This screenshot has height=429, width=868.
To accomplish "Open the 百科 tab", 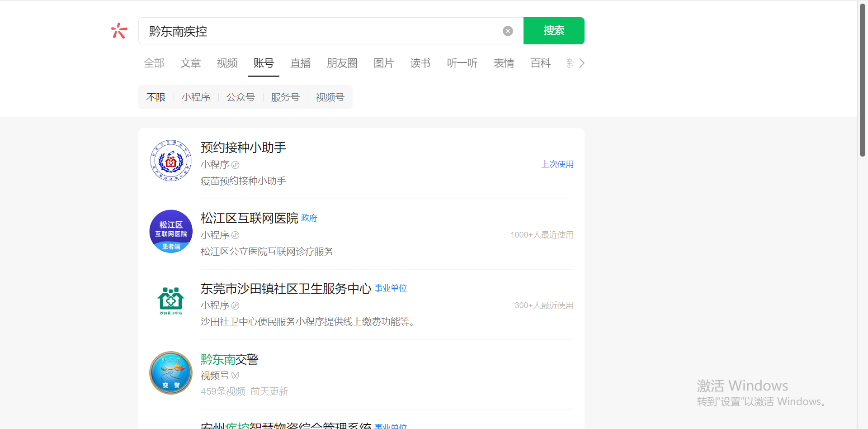I will click(541, 63).
